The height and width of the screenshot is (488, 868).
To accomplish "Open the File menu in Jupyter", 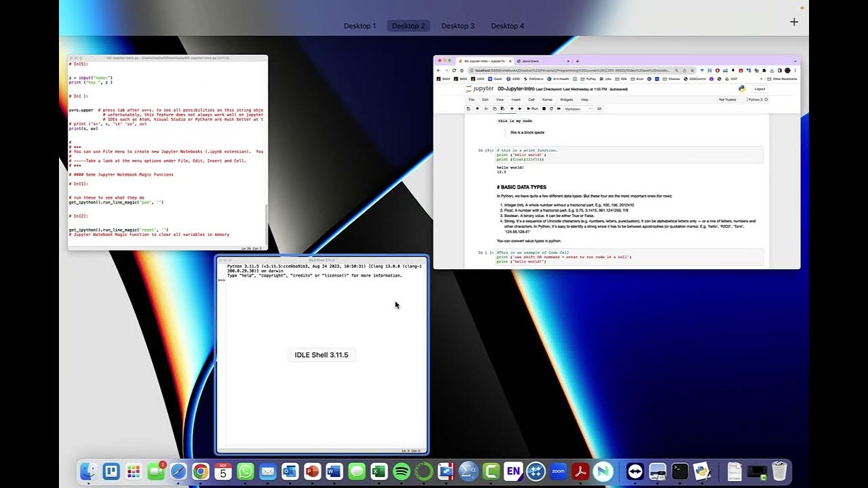I will click(471, 100).
